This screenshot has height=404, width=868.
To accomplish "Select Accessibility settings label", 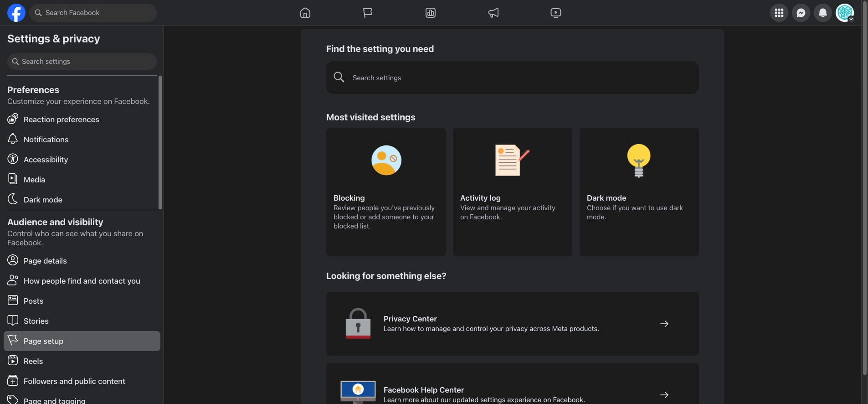I will [x=46, y=160].
